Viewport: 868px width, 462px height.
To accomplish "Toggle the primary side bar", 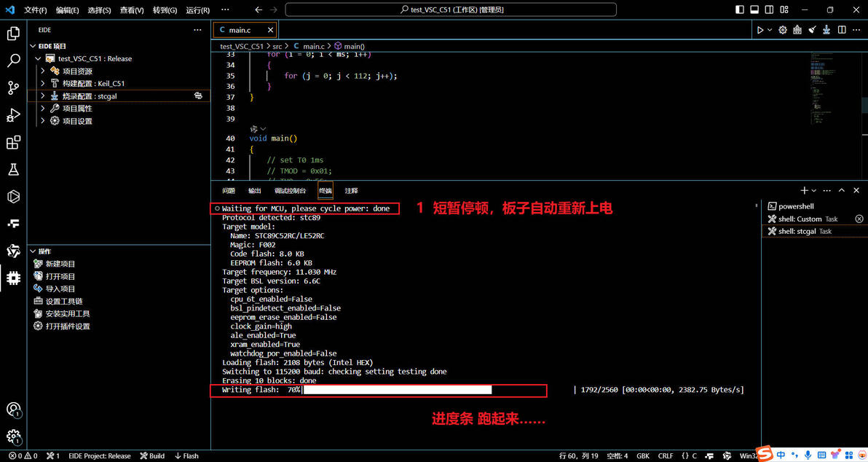I will (x=740, y=10).
